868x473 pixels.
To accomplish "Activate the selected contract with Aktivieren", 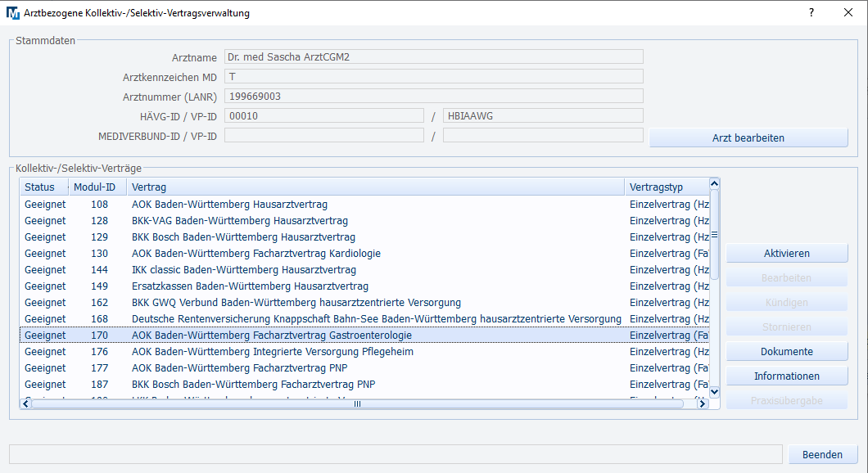I will [786, 254].
